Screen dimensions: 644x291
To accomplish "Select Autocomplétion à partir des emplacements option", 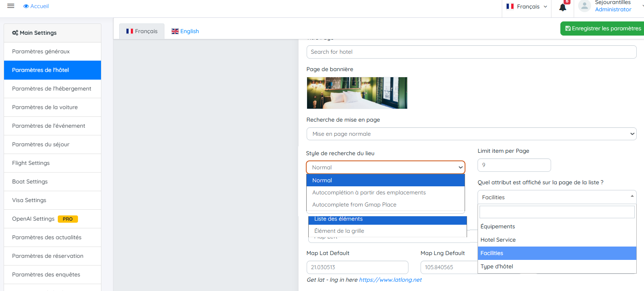I will click(369, 193).
